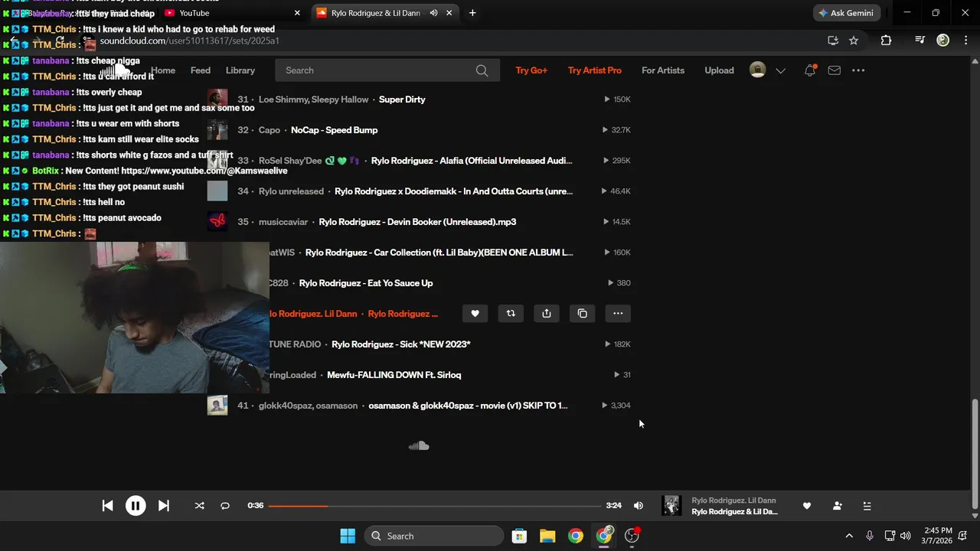
Task: Install app icon in address bar
Action: (x=832, y=41)
